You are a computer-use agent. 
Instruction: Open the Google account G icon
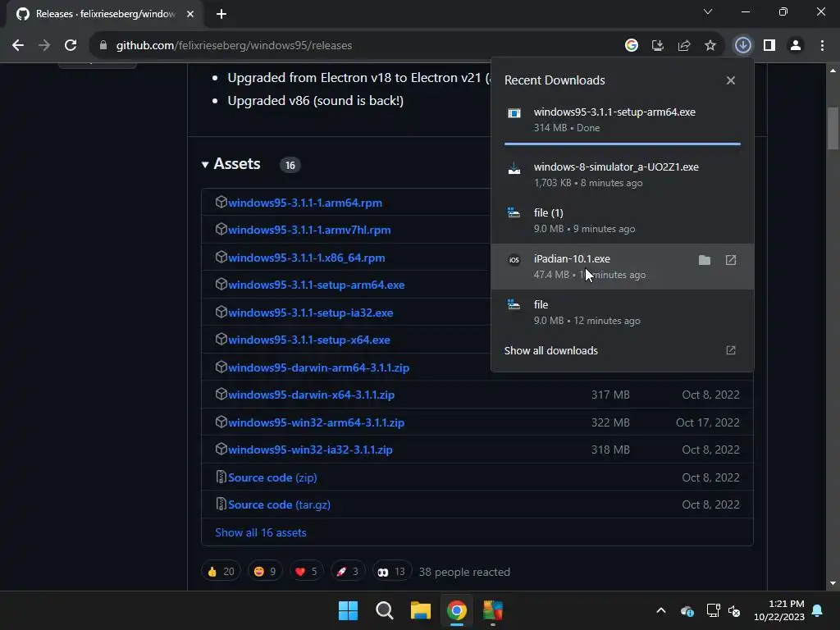(x=631, y=45)
